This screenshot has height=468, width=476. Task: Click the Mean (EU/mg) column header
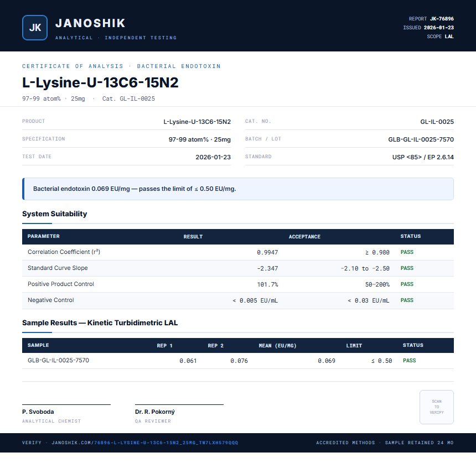click(x=277, y=346)
